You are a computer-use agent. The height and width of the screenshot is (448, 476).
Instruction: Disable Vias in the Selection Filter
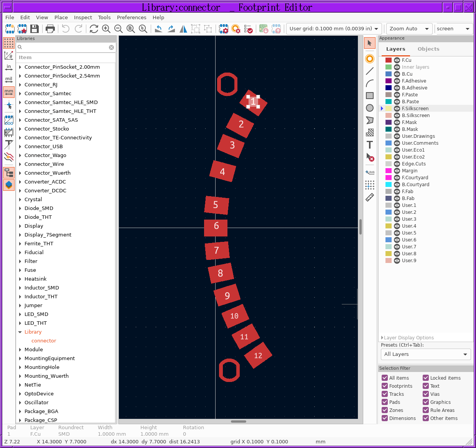tap(425, 394)
